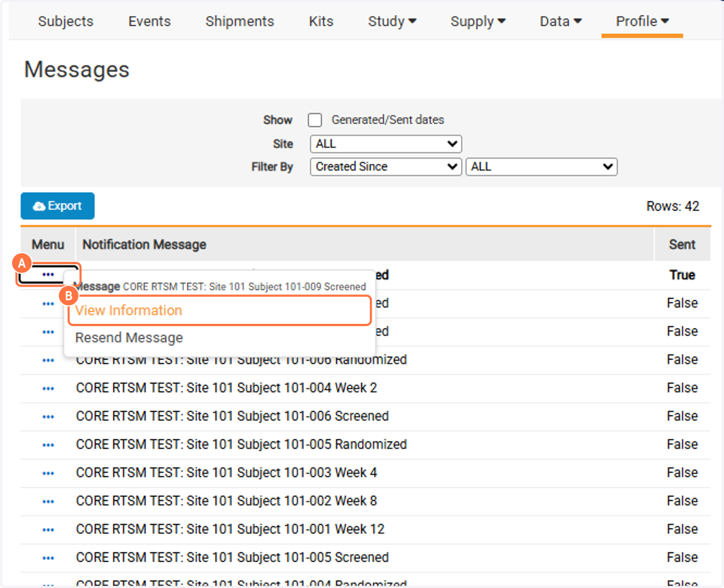This screenshot has width=724, height=588.
Task: Expand the Supply navigation menu
Action: (x=478, y=21)
